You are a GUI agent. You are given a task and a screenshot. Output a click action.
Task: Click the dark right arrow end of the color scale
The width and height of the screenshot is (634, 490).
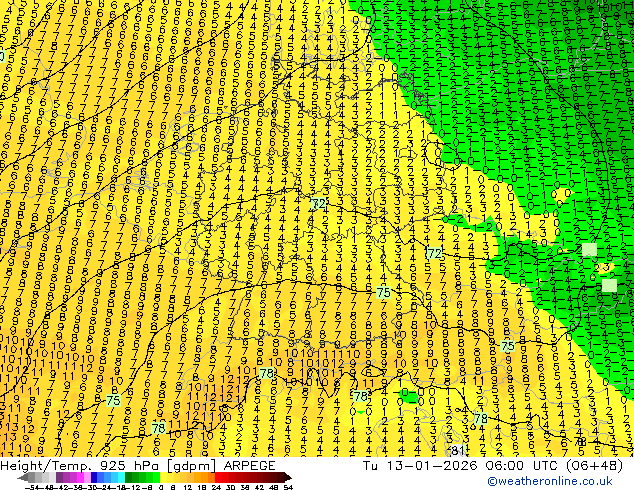(x=288, y=478)
